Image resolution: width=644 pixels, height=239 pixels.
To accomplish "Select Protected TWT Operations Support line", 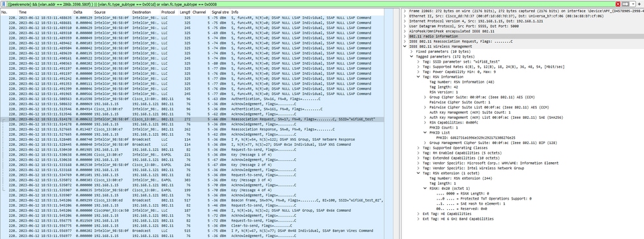I will coord(483,199).
